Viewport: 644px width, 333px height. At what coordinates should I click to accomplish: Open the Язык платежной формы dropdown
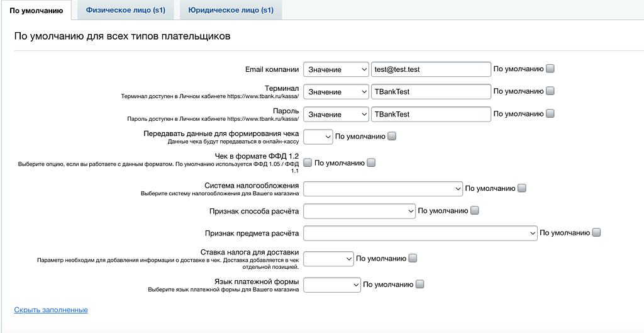pos(332,285)
